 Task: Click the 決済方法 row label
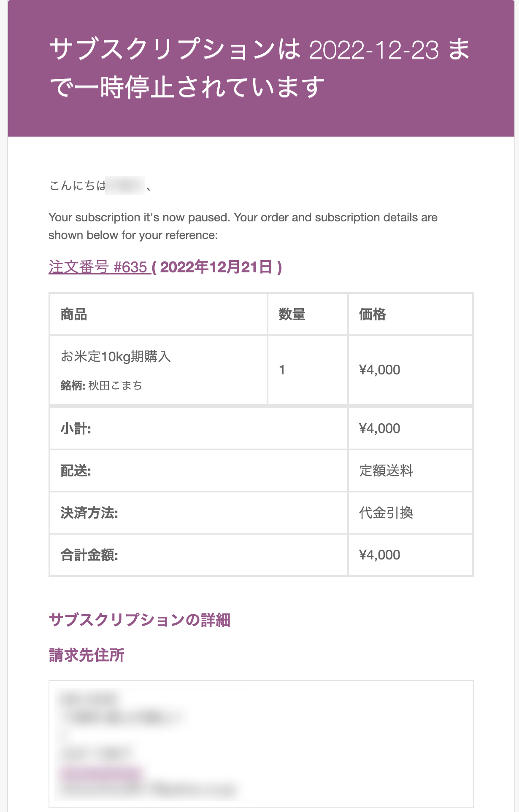(x=89, y=513)
